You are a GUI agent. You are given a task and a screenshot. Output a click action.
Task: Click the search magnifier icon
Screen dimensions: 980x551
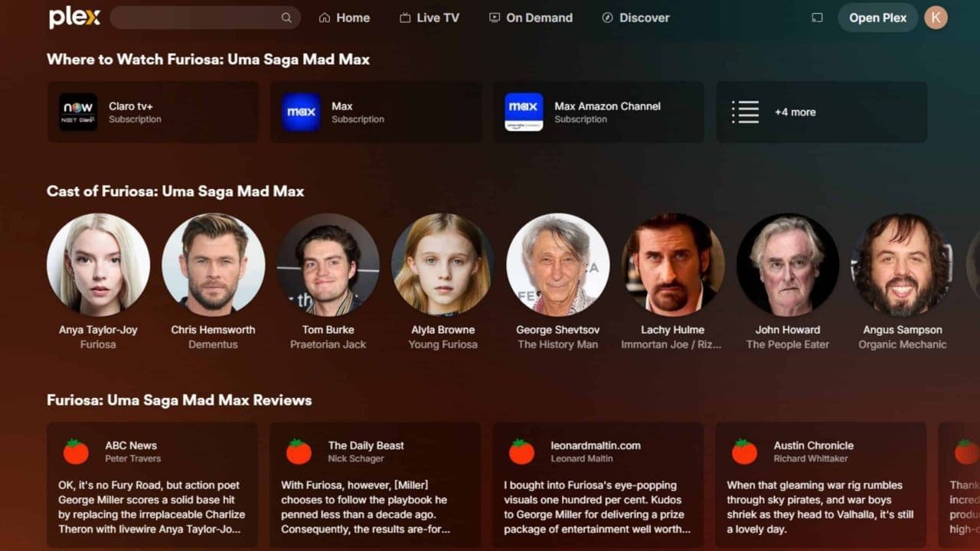coord(286,17)
